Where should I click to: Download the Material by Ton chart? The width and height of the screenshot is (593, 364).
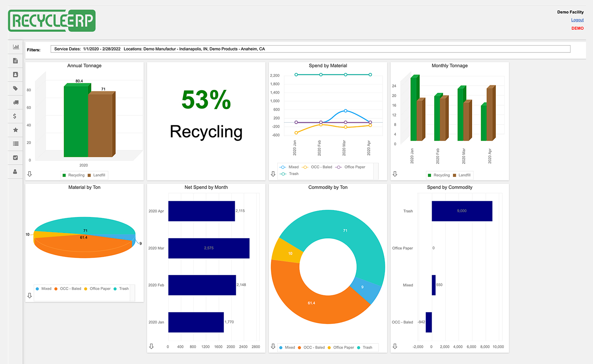[x=30, y=296]
